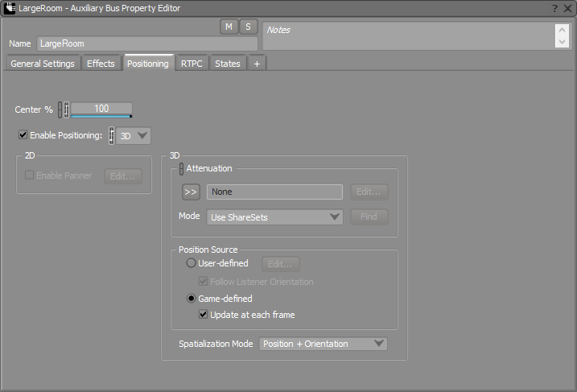Open the 3D positioning type dropdown
577x392 pixels.
pos(134,136)
